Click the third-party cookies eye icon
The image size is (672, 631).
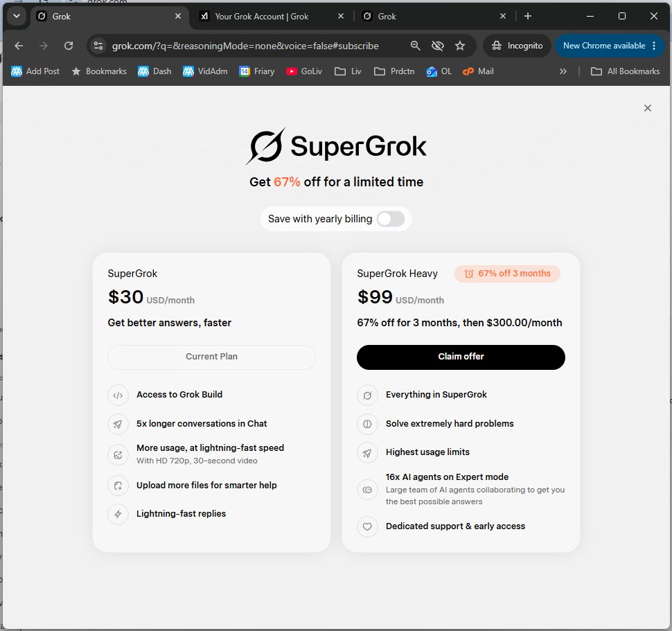coord(438,46)
